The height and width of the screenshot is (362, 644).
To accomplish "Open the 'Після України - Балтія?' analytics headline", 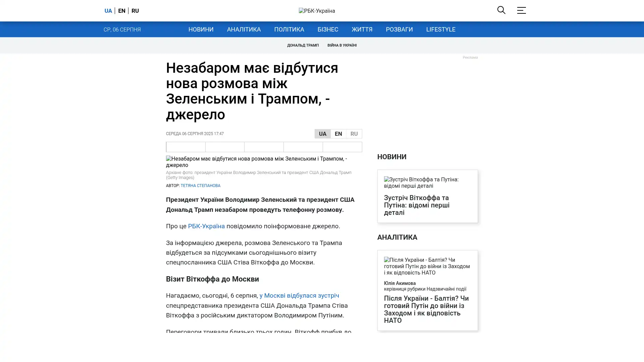I will point(426,309).
